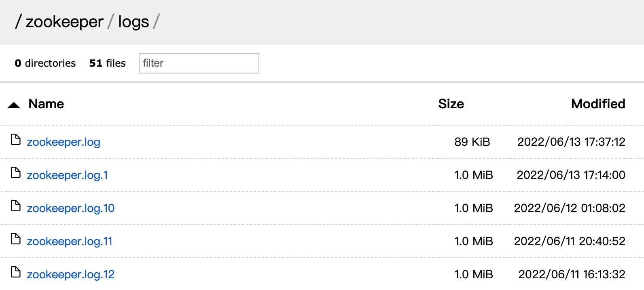Open zookeeper.log.12 file link
644x290 pixels.
70,275
